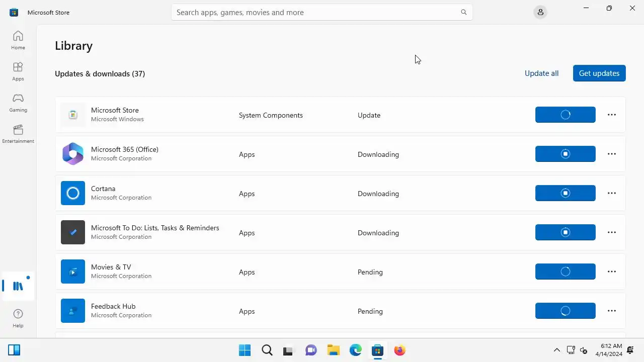644x362 pixels.
Task: Launch Firefox from taskbar
Action: (399, 350)
